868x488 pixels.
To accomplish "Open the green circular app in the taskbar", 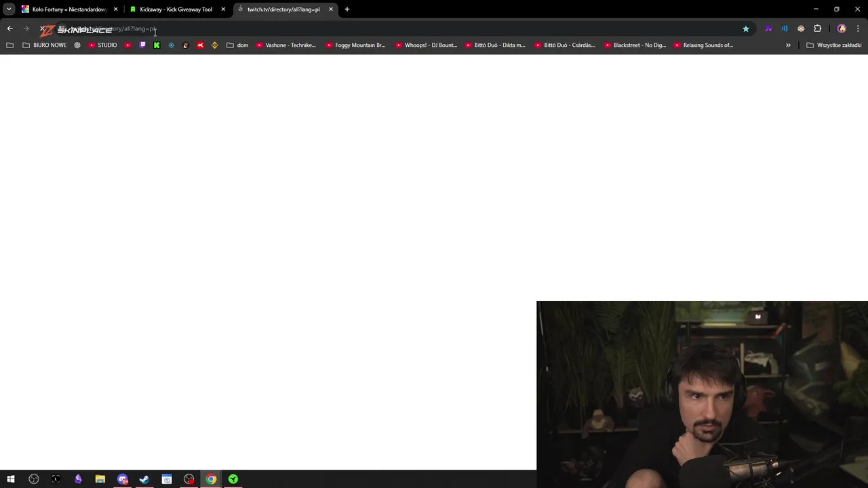I will click(x=233, y=479).
